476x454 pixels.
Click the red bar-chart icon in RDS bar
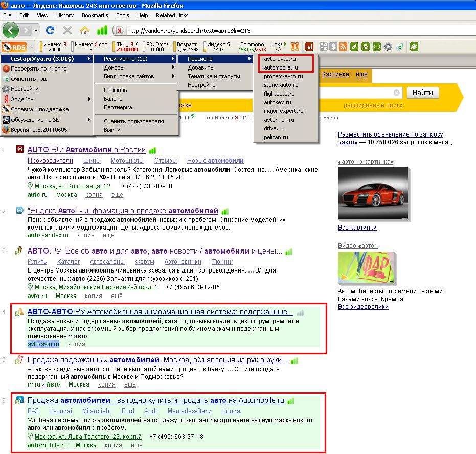[x=309, y=47]
